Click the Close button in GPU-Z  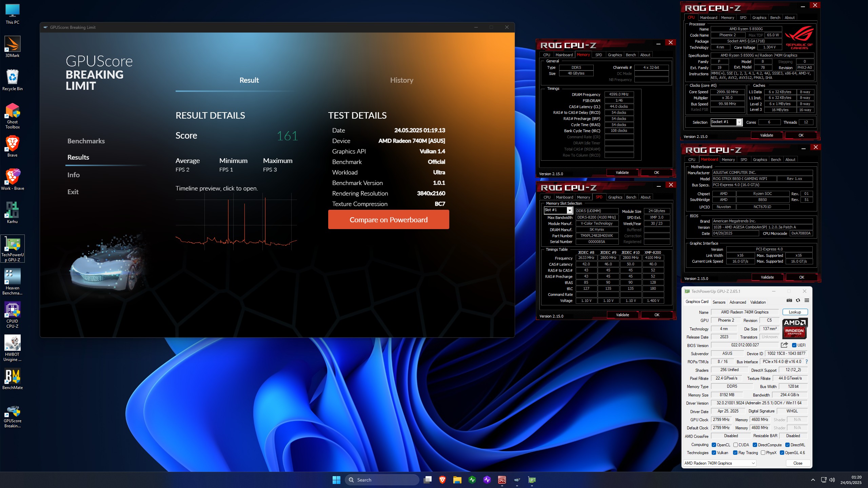coord(797,463)
